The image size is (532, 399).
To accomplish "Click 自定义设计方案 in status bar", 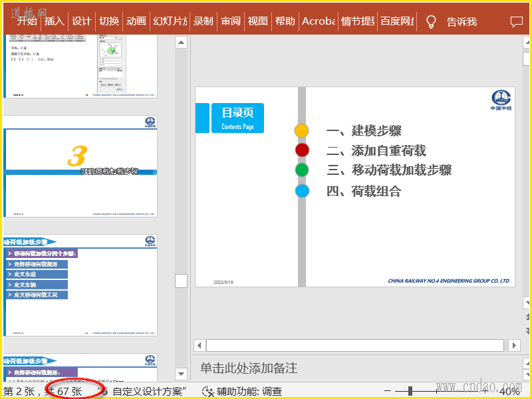I will click(x=149, y=392).
